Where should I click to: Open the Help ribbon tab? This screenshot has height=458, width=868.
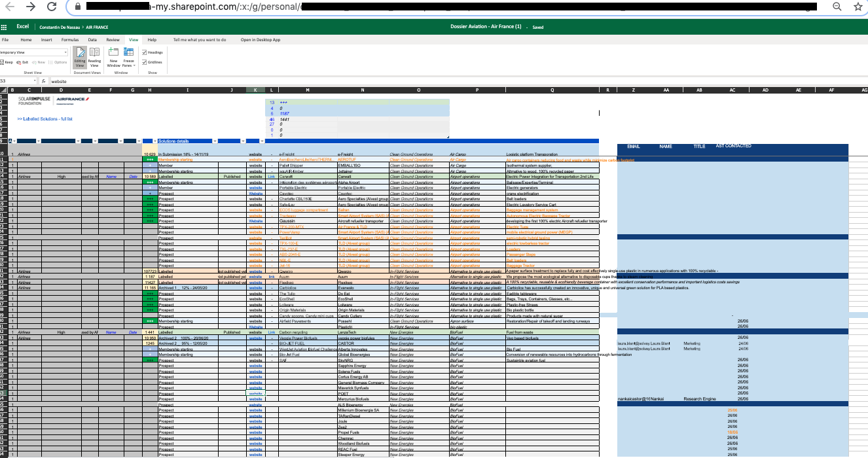pos(152,40)
